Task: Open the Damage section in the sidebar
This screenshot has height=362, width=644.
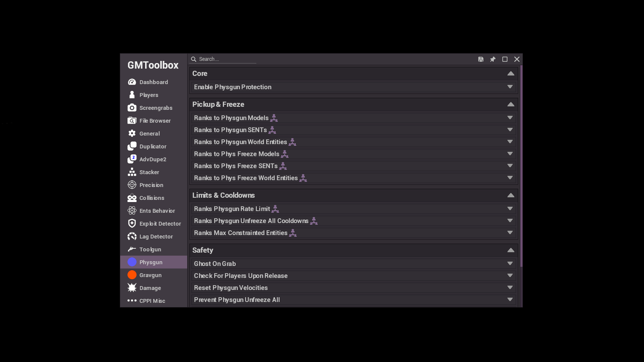Action: coord(154,288)
